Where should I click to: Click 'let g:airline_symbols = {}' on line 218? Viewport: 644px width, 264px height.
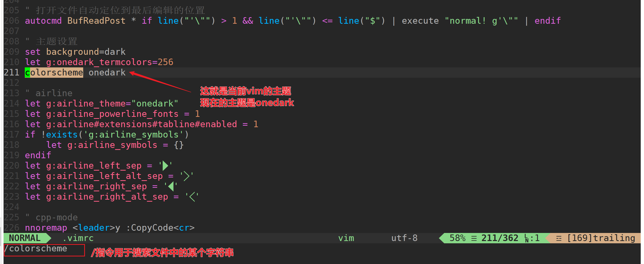[115, 145]
